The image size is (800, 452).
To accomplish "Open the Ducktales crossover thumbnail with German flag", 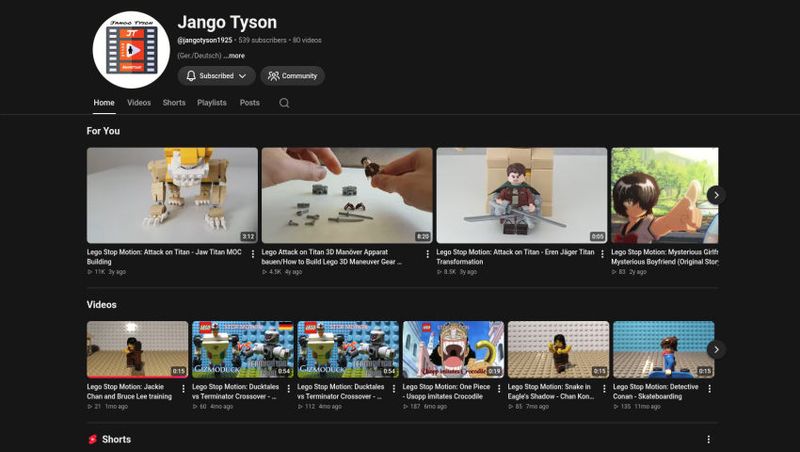I will point(243,349).
